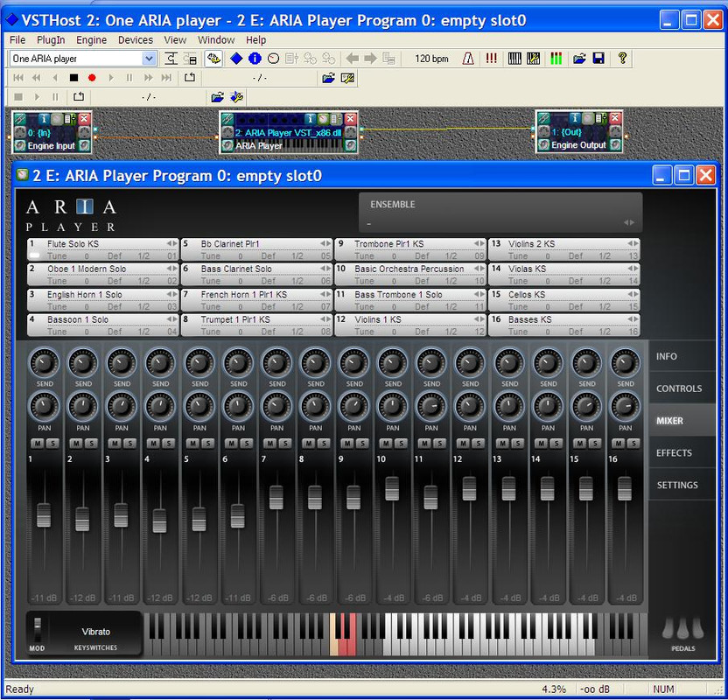Click Trombone Plr1 KS slot arrows
The image size is (728, 700).
click(479, 243)
